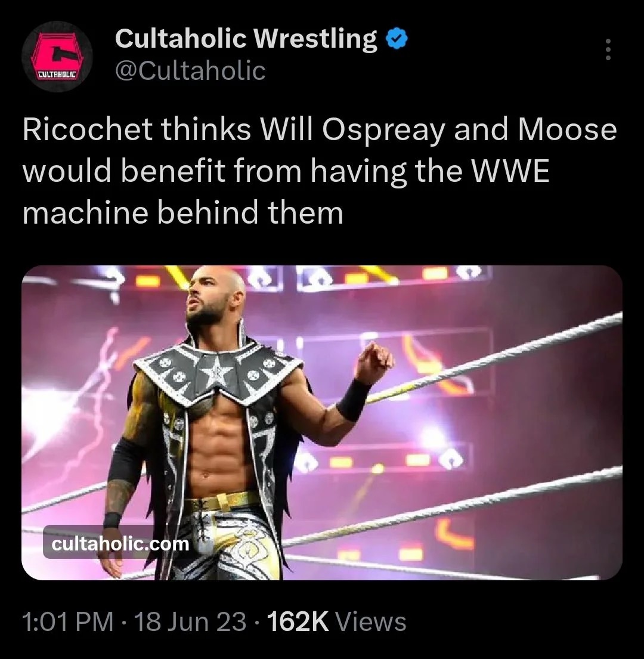
Task: Open the cultaholic.com domain label
Action: pyautogui.click(x=120, y=544)
